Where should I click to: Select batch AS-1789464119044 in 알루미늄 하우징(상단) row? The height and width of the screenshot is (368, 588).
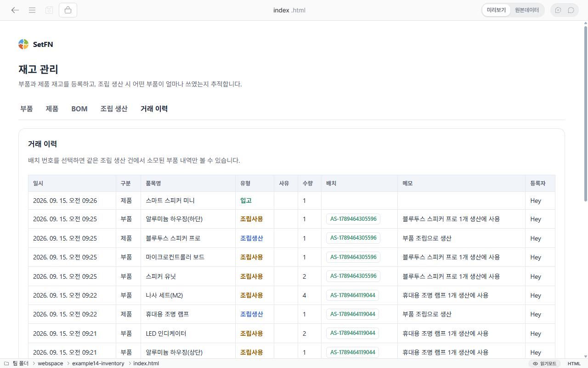[x=352, y=352]
